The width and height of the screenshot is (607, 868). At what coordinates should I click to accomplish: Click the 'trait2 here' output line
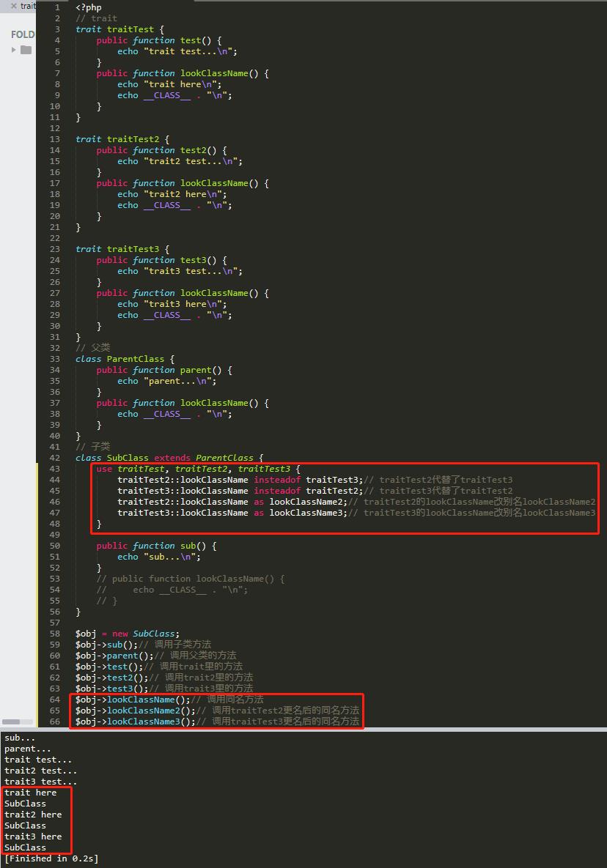[33, 815]
